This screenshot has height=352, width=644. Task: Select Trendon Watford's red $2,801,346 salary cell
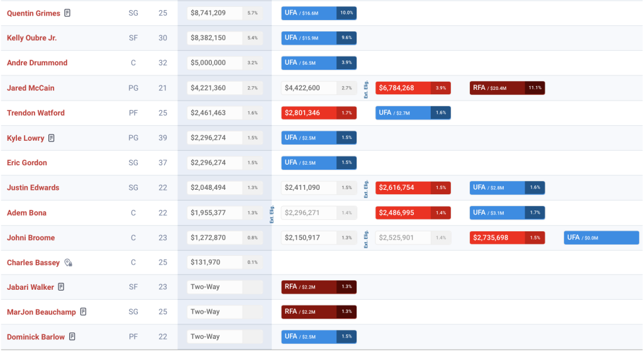coord(318,113)
